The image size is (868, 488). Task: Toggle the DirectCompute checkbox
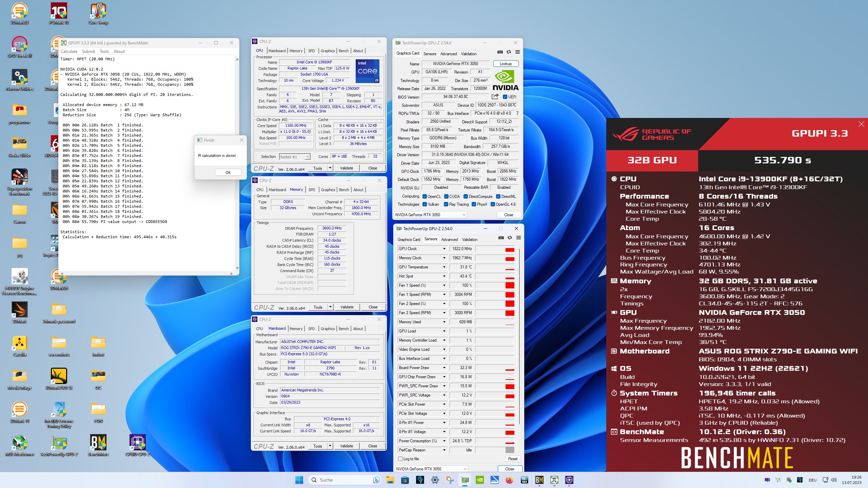466,196
